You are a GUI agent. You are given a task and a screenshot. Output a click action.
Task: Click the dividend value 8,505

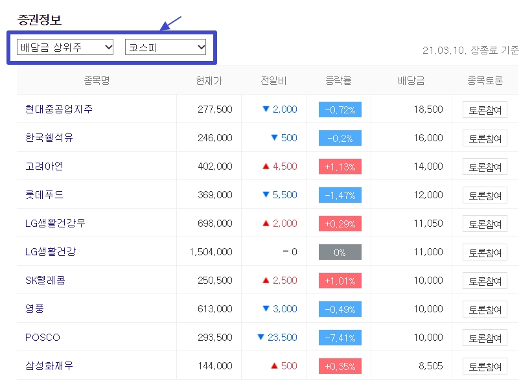(430, 366)
